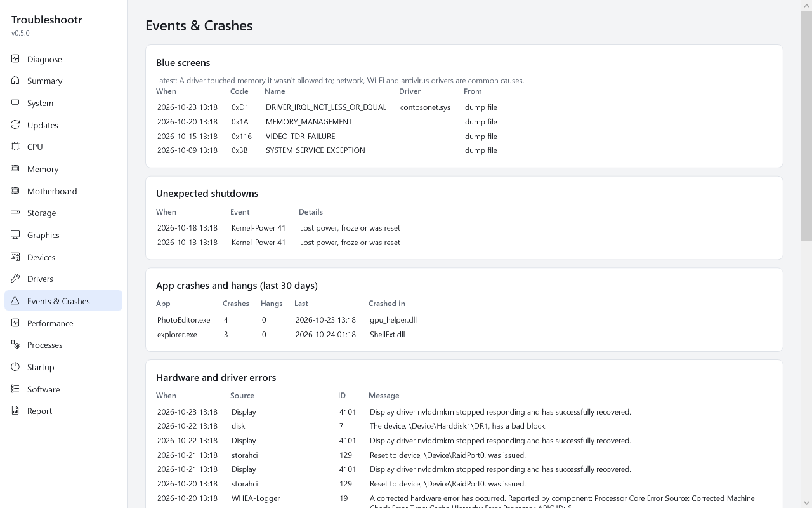Click the Troubleshootr app title

[x=47, y=19]
